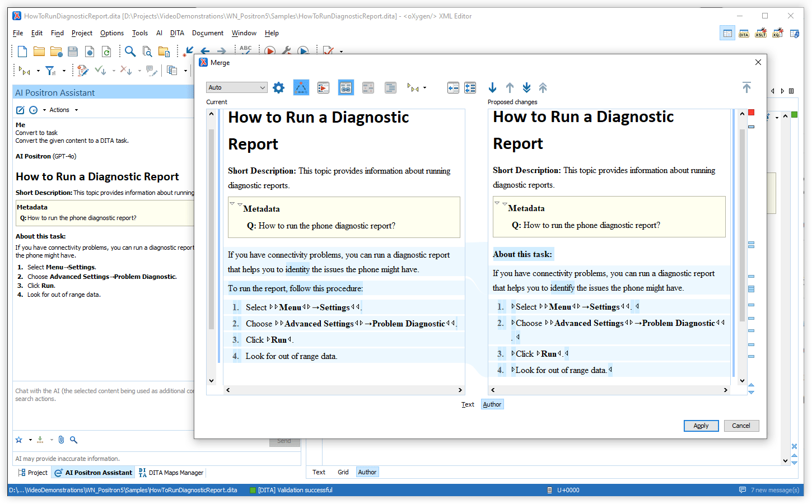Open the Merge dialog settings gear
This screenshot has height=504, width=812.
tap(278, 87)
